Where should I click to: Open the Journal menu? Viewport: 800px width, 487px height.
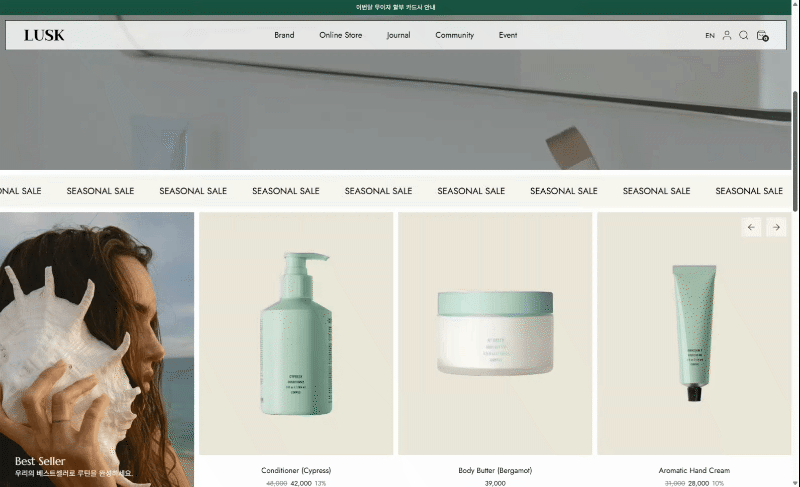pyautogui.click(x=398, y=35)
